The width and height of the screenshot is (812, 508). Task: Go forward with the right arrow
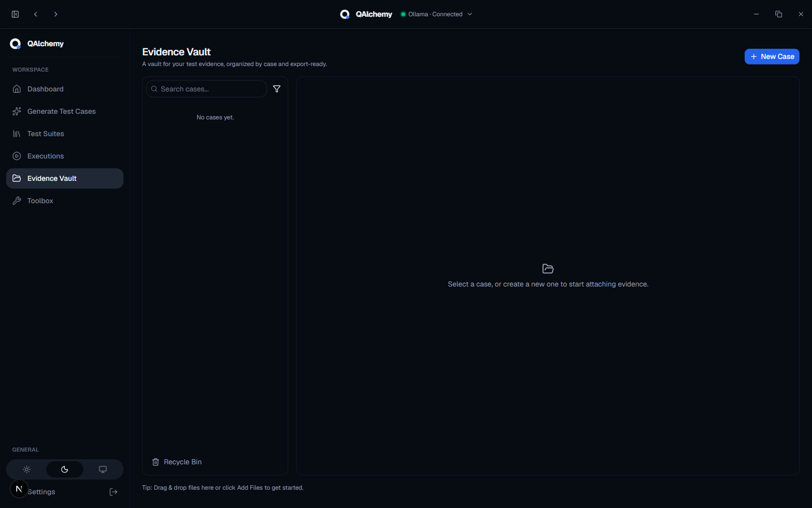click(56, 14)
